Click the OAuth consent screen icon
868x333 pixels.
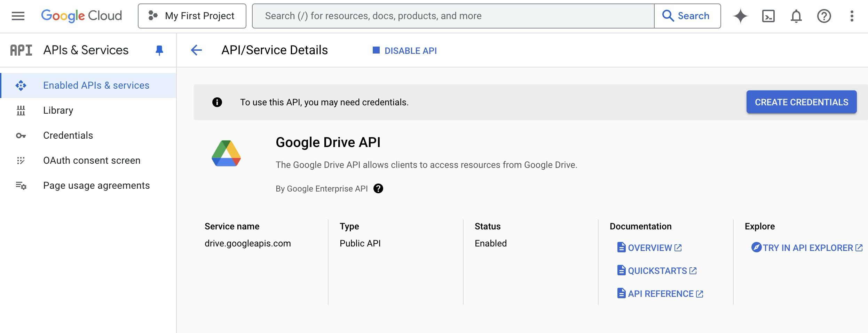(21, 161)
